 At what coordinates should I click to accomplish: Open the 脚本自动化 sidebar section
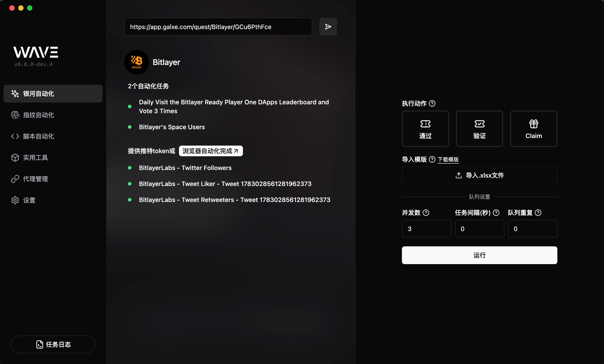(x=38, y=136)
